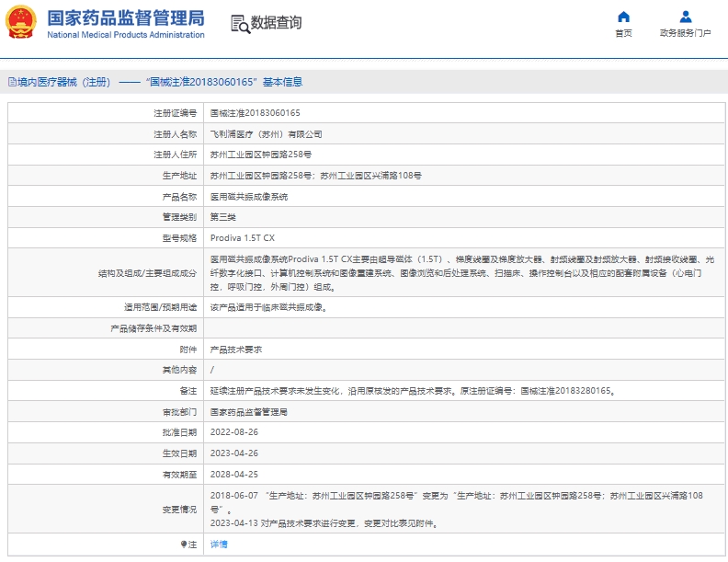This screenshot has width=728, height=562.
Task: Click the 生产地址 value with 兴浦路108号
Action: click(x=315, y=176)
